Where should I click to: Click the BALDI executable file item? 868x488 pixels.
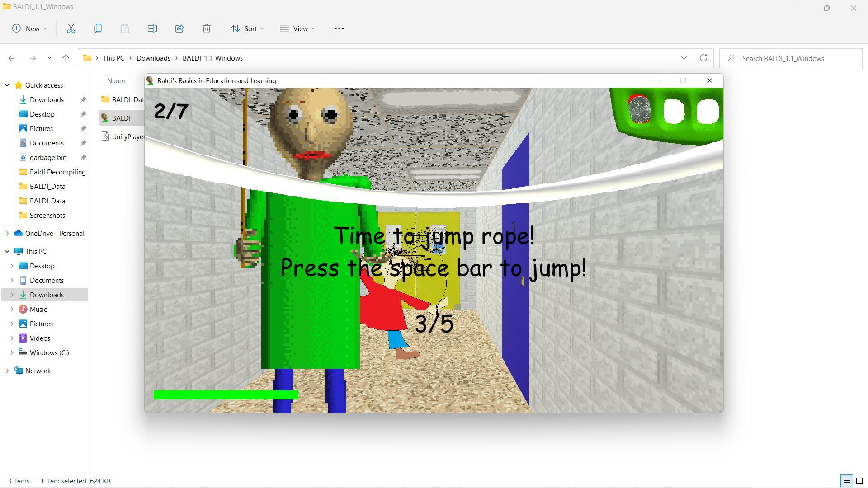pos(121,118)
